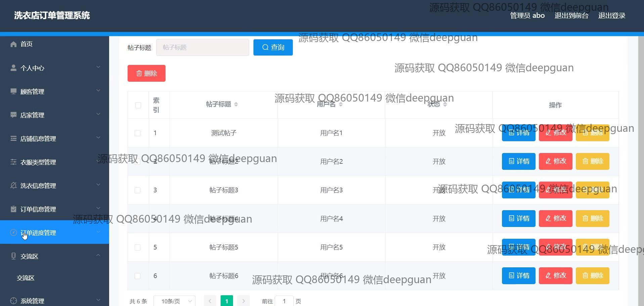Expand 系统管理 menu chevron
The height and width of the screenshot is (306, 644).
pyautogui.click(x=98, y=300)
